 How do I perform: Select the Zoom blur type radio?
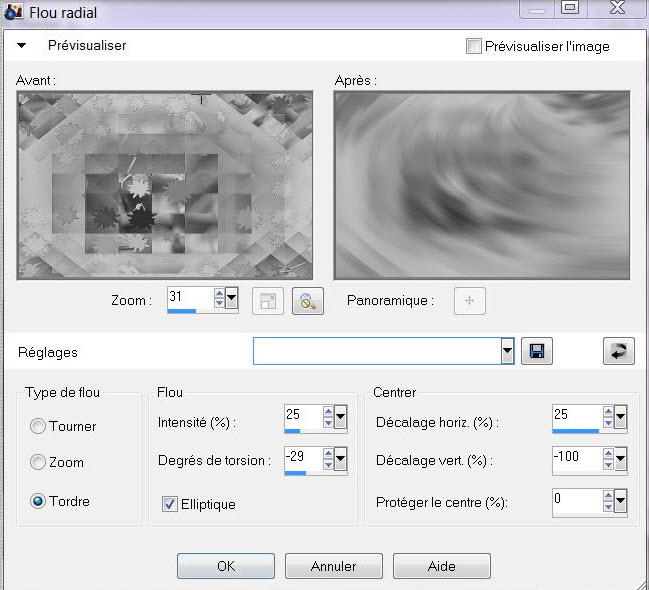[x=38, y=462]
